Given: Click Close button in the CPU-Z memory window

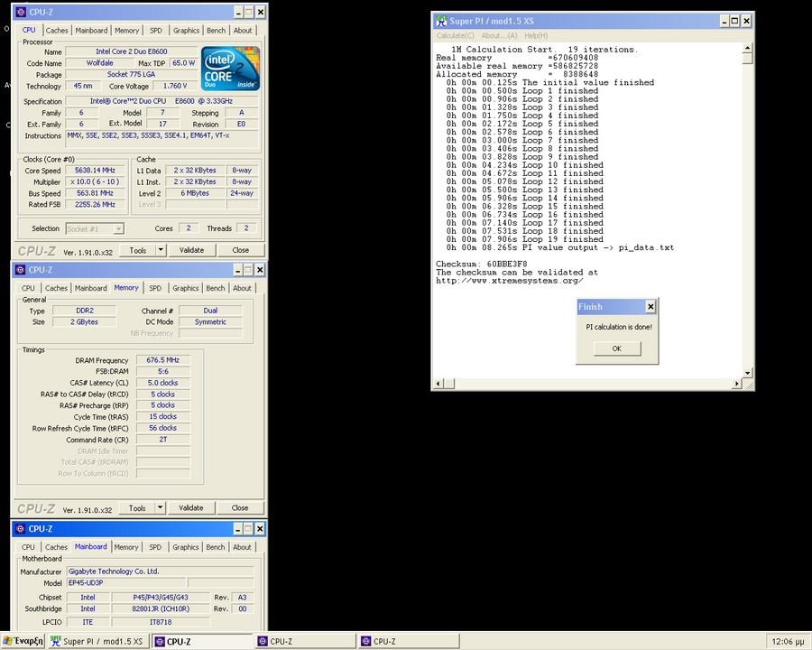Looking at the screenshot, I should coord(240,508).
